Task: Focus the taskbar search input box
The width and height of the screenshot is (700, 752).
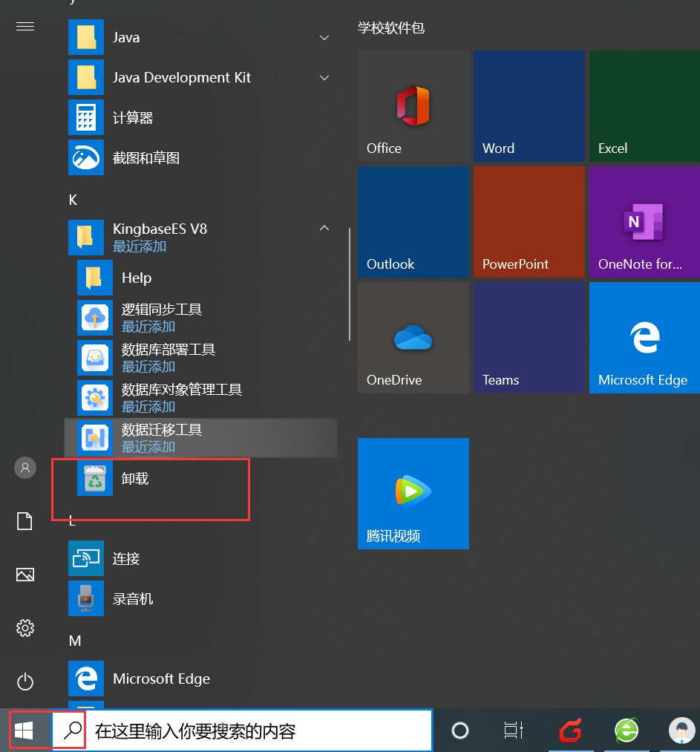Action: coord(242,731)
